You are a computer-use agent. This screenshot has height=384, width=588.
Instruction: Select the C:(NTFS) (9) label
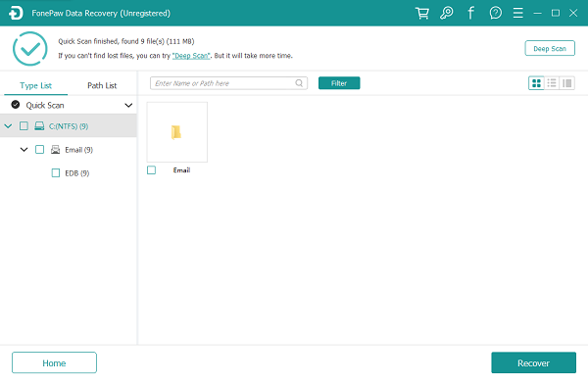[69, 126]
